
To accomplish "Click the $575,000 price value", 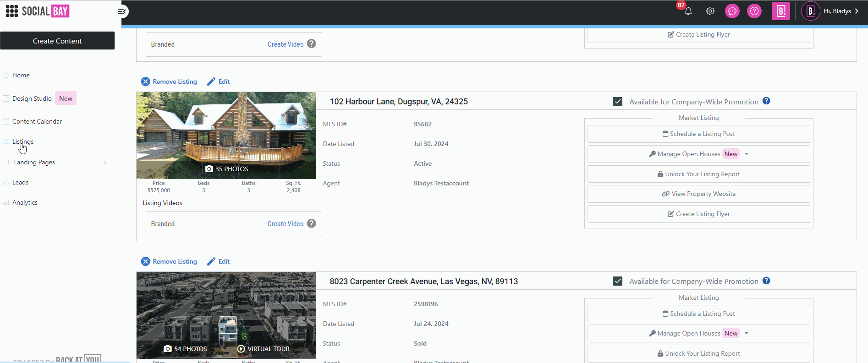I will pos(159,190).
